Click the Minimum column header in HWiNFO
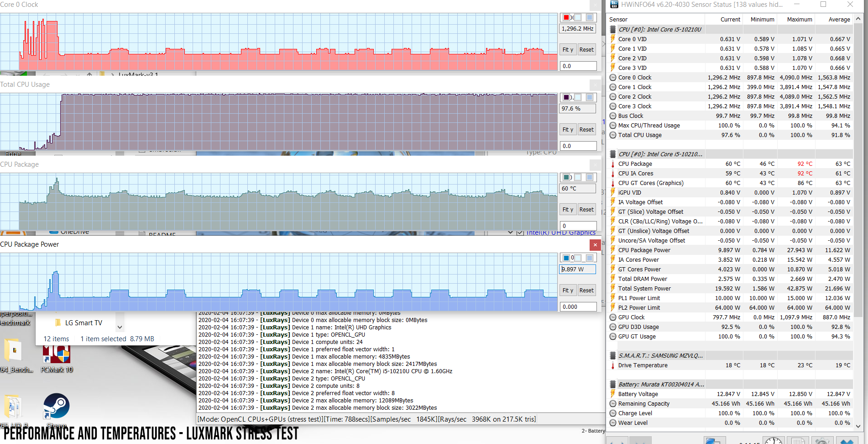Screen dimensions: 868x444 [760, 19]
